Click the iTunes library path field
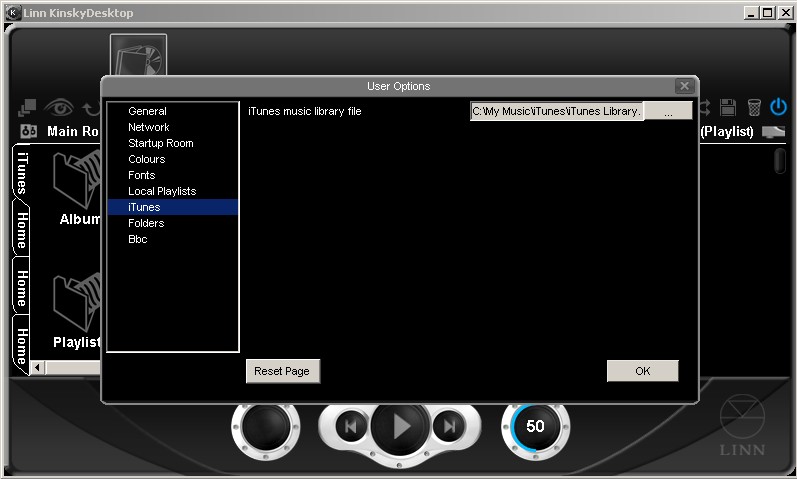797x479 pixels. (557, 111)
